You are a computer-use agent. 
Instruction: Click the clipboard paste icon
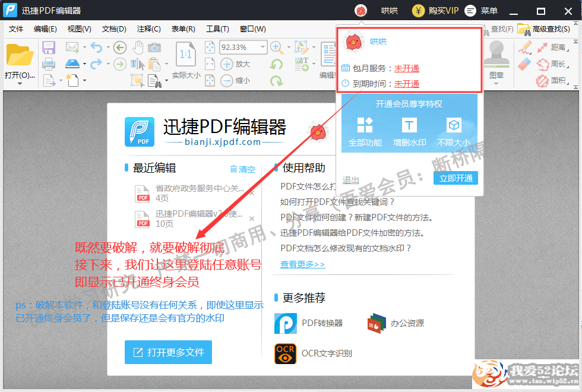click(154, 64)
